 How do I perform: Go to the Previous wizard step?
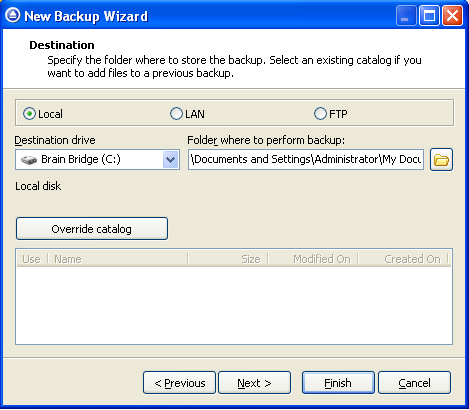click(180, 383)
